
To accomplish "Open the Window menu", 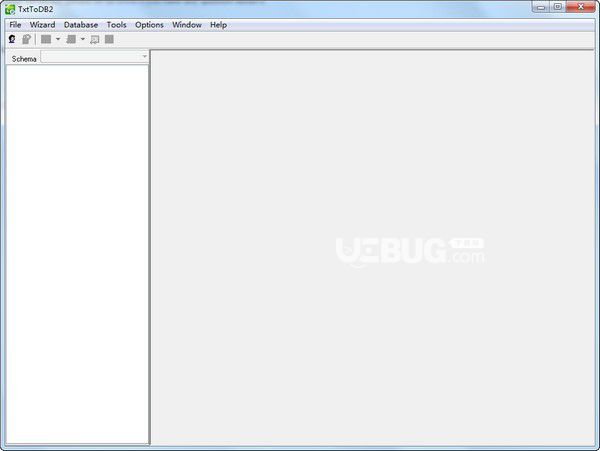I will 187,25.
